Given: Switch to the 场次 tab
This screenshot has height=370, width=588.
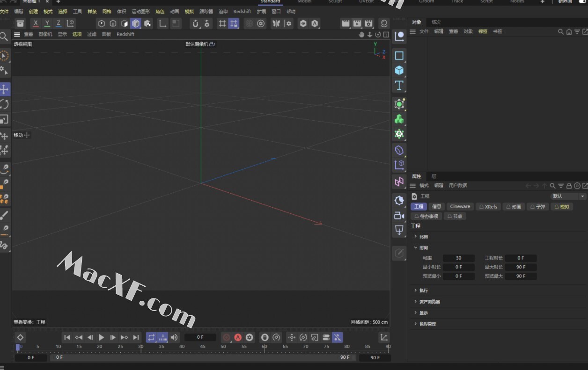Looking at the screenshot, I should pos(436,22).
